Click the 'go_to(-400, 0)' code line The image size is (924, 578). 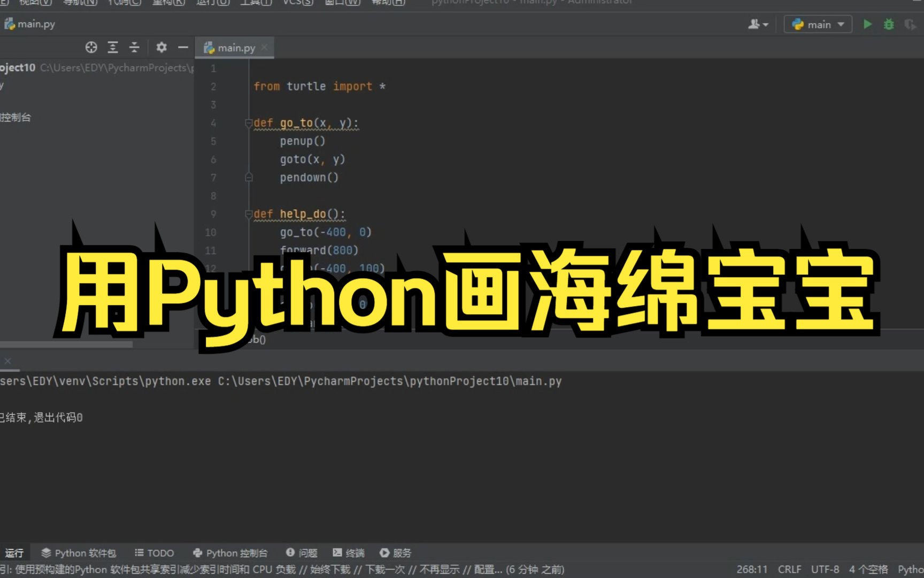(326, 232)
